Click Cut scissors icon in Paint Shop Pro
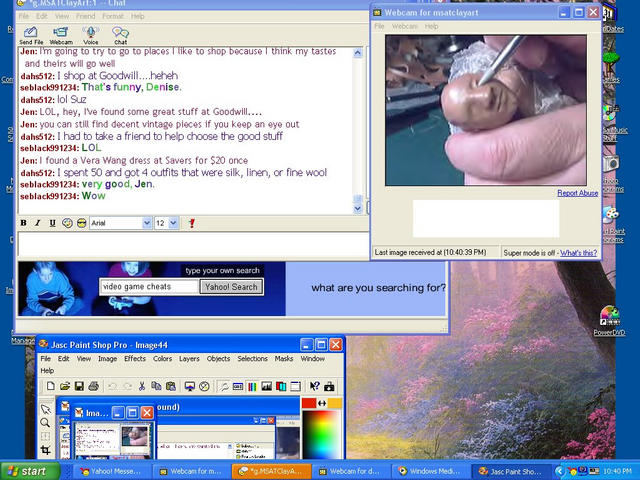The height and width of the screenshot is (480, 640). click(142, 386)
